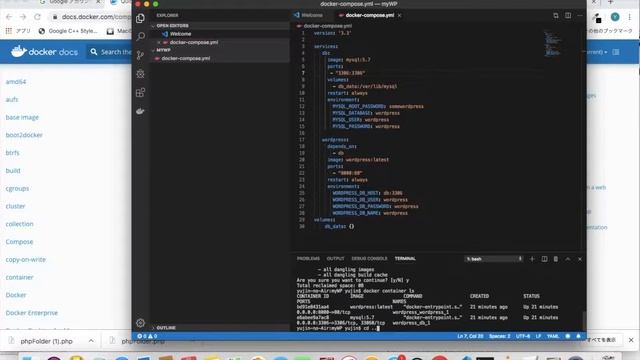Click the feedback smiley in the status bar
Viewport: 640px width, 360px height.
click(x=568, y=336)
